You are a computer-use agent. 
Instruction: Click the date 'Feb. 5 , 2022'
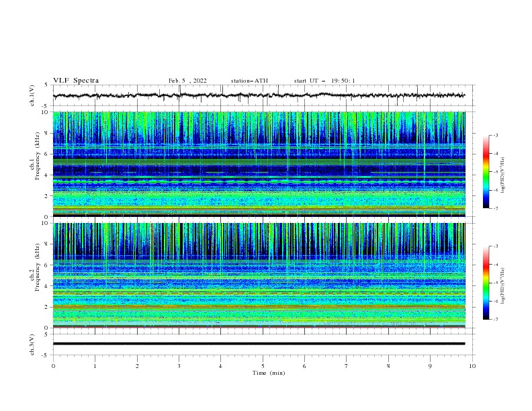point(187,81)
